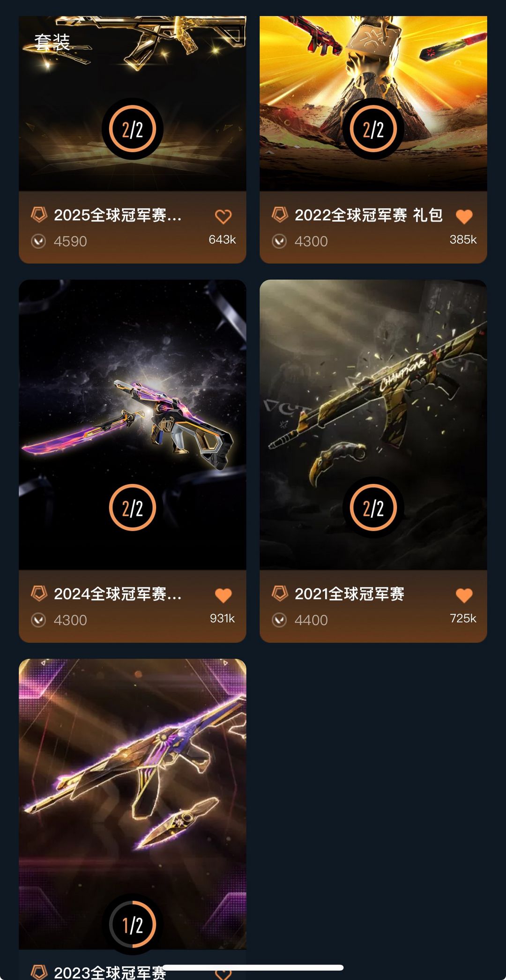Click bundle icon beside 2022全球冠军赛 礼包
The image size is (506, 980).
(280, 215)
